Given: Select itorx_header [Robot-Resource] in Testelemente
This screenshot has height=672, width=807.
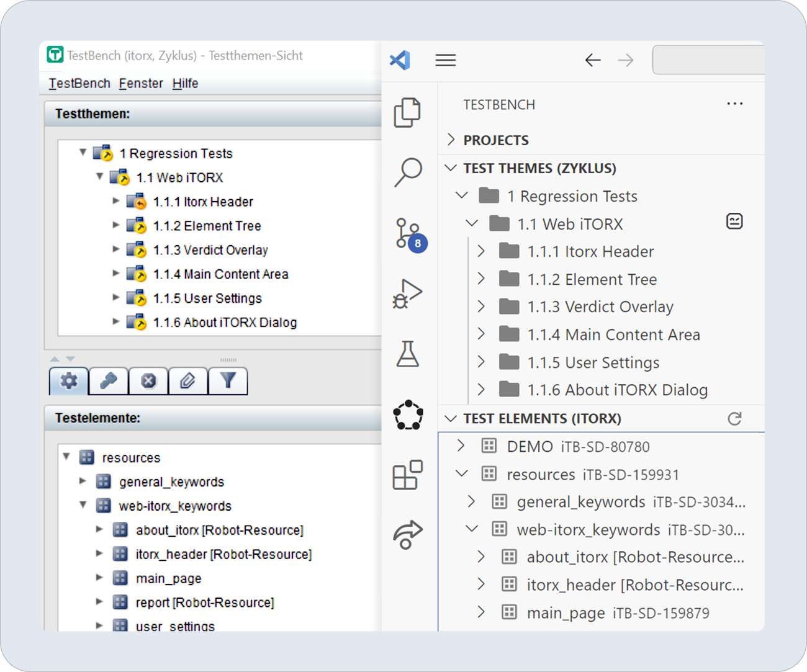Looking at the screenshot, I should click(223, 554).
